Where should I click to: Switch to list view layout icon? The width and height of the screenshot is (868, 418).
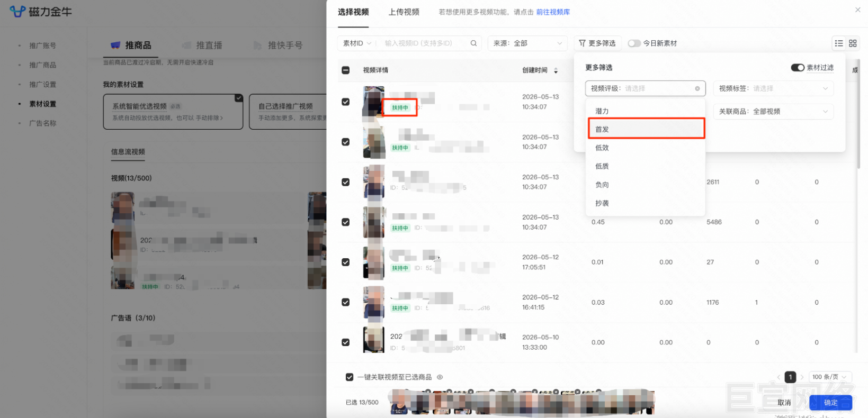[839, 43]
